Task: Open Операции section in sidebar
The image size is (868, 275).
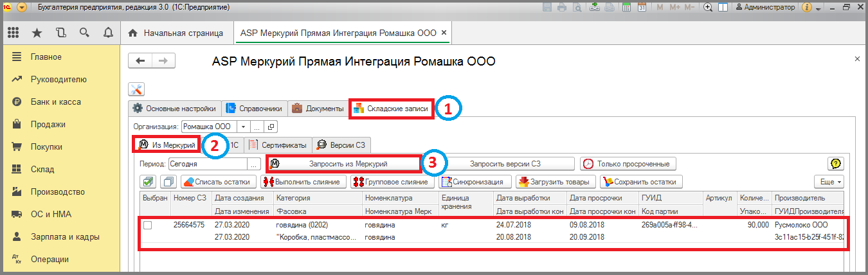Action: 51,260
